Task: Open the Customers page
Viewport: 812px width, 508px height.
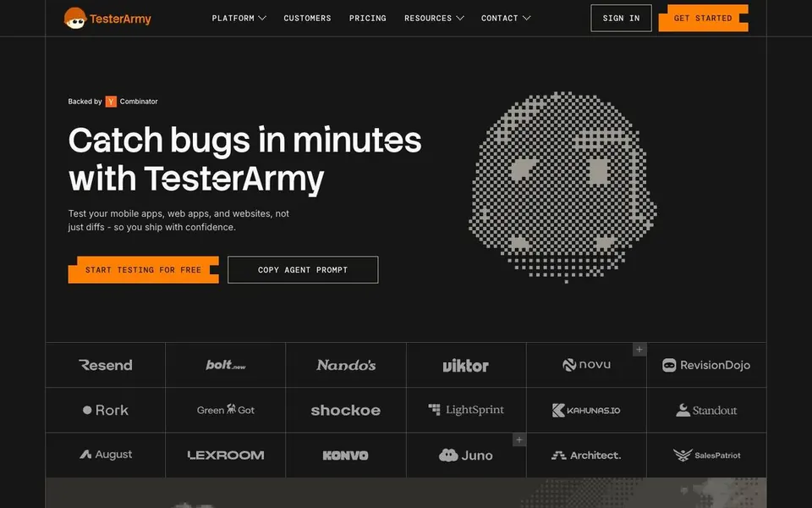Action: point(307,18)
